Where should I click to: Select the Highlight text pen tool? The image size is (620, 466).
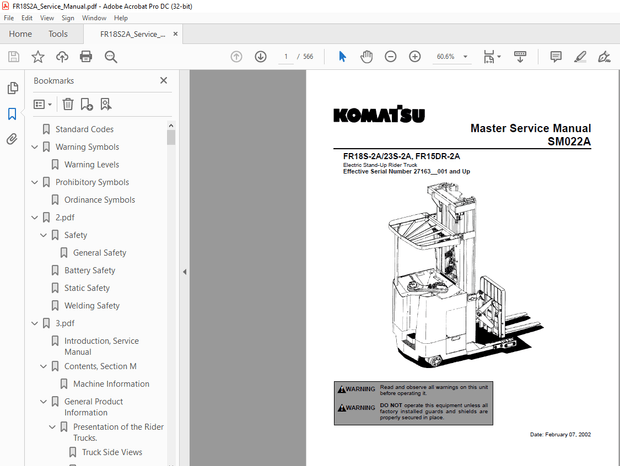click(x=580, y=57)
